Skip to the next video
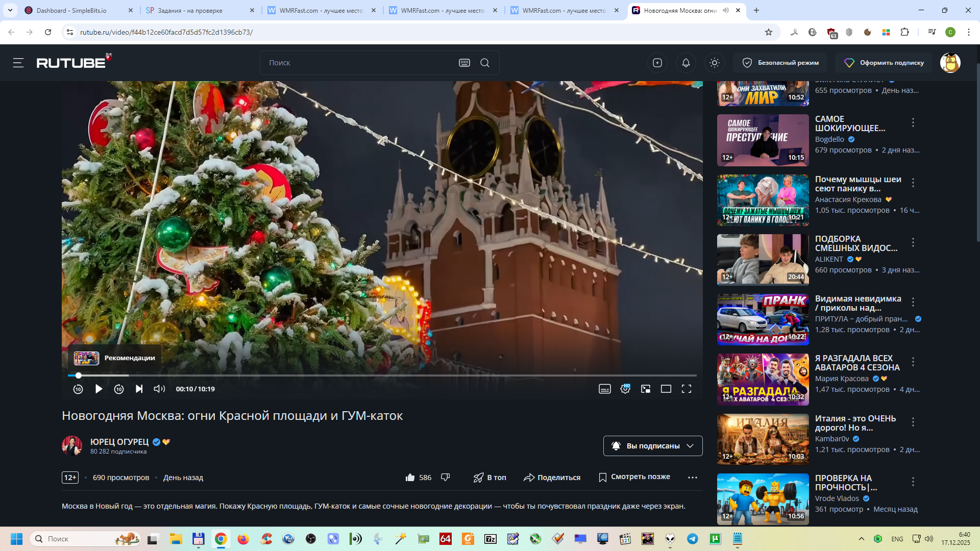The image size is (980, 551). coord(139,389)
